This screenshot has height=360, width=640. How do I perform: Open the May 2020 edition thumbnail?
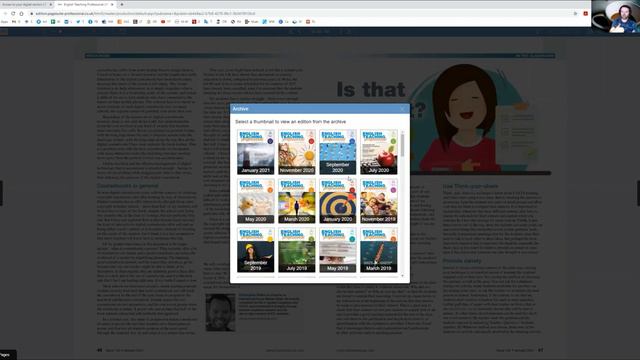click(256, 201)
